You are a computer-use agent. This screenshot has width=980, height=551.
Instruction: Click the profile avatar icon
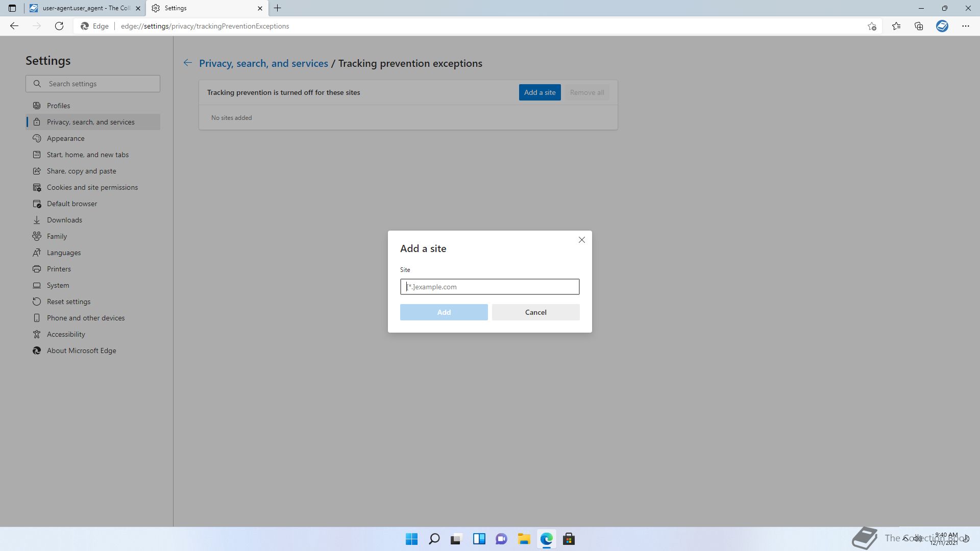942,26
